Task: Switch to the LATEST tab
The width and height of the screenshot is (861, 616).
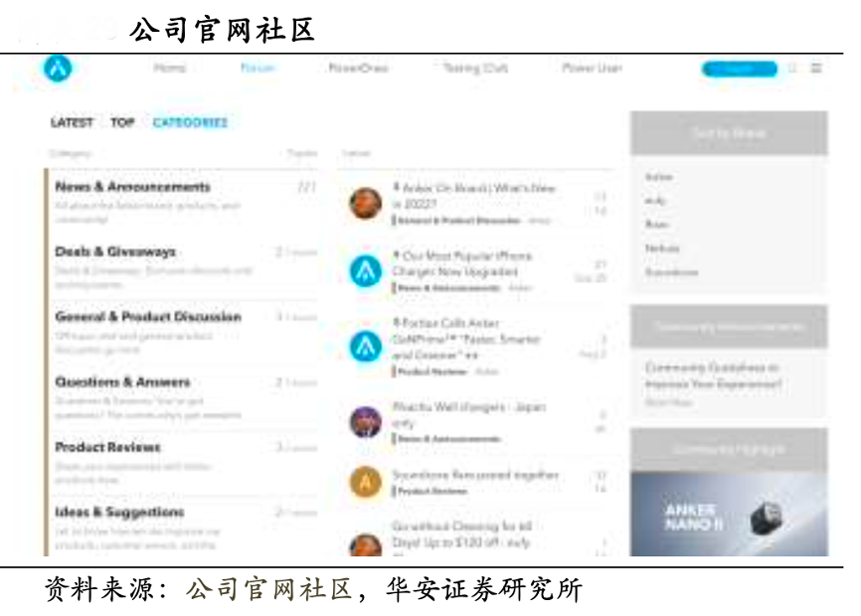Action: coord(72,123)
